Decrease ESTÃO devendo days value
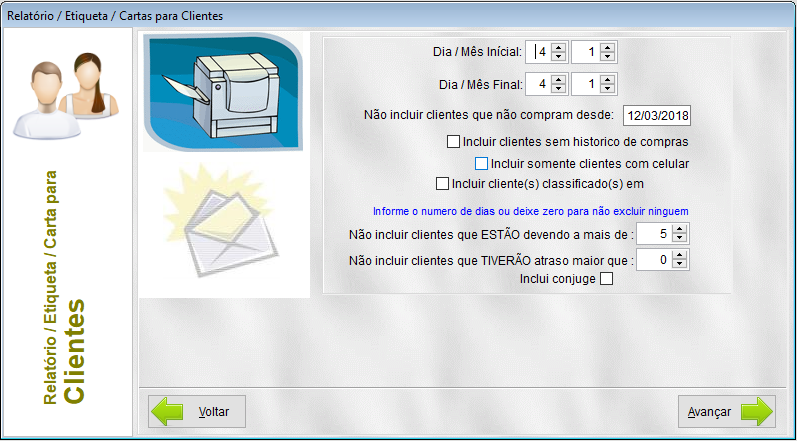Viewport: 797px width, 441px height. click(679, 239)
